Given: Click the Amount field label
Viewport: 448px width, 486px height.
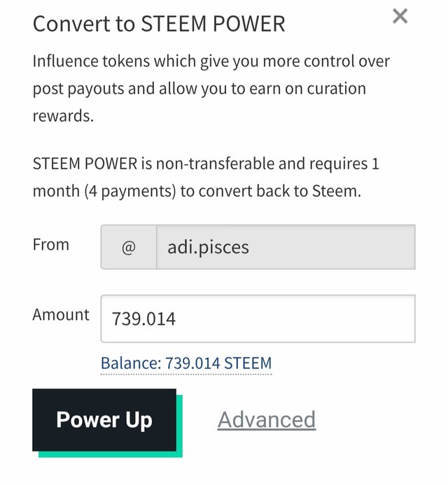Looking at the screenshot, I should [x=61, y=314].
